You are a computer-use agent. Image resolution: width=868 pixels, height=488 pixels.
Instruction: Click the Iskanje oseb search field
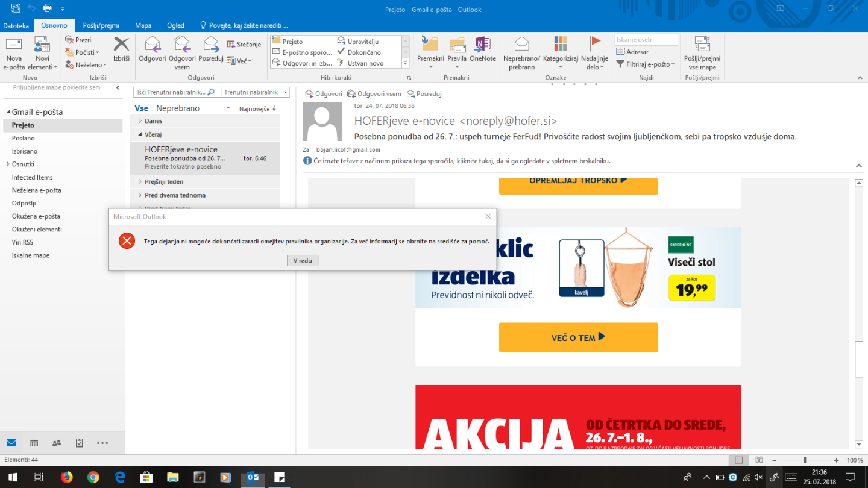[646, 40]
